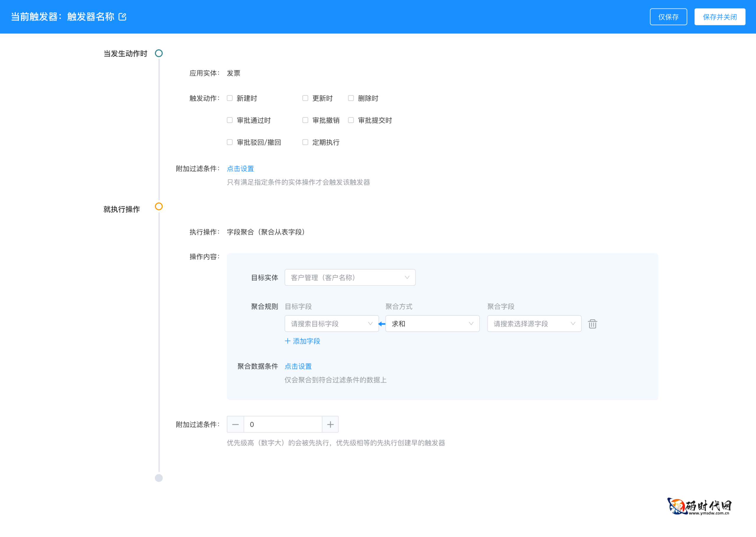
Task: Click the plus icon before 添加字段
Action: tap(287, 341)
